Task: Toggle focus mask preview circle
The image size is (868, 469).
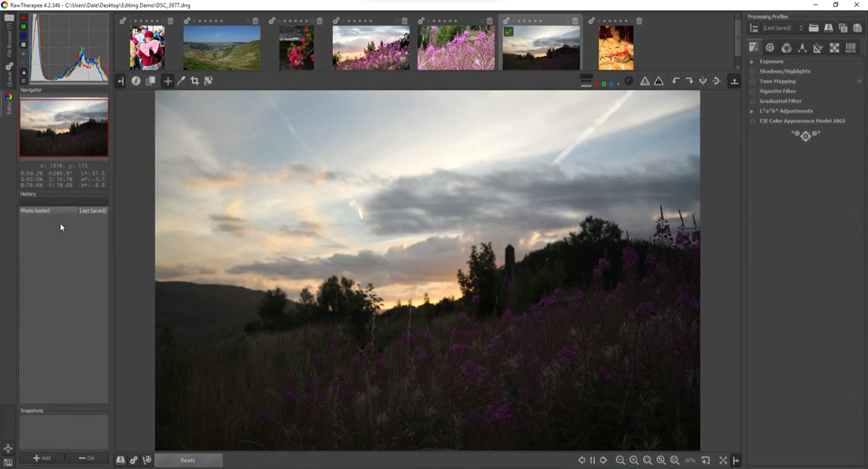Action: 629,81
